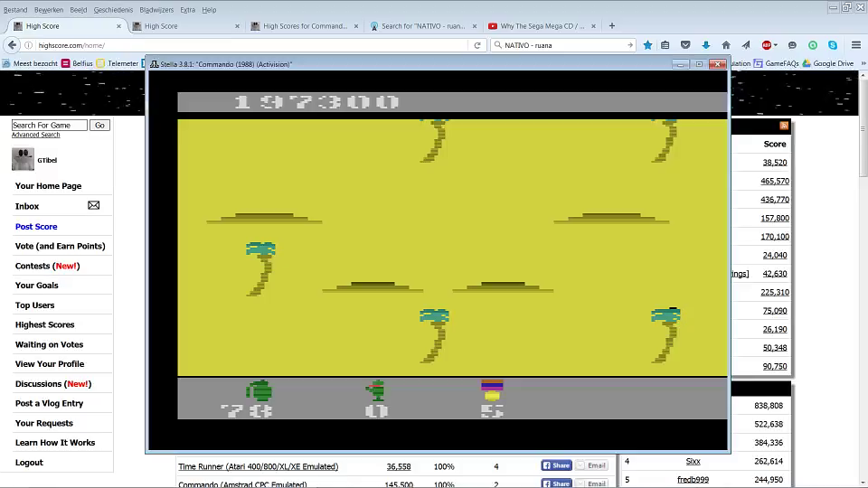The width and height of the screenshot is (868, 488).
Task: Click the paper plane send icon
Action: coord(746,45)
